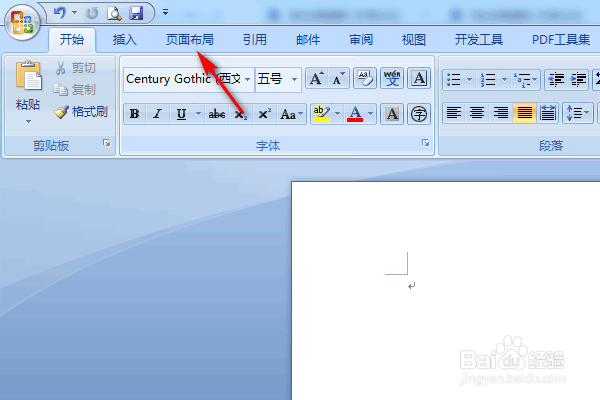This screenshot has width=600, height=400.
Task: Toggle character shading icon
Action: click(392, 114)
